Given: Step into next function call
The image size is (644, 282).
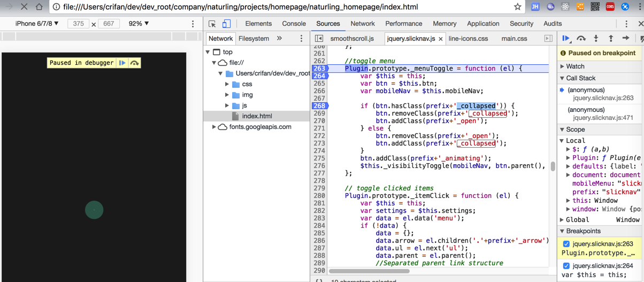Looking at the screenshot, I should coord(596,39).
